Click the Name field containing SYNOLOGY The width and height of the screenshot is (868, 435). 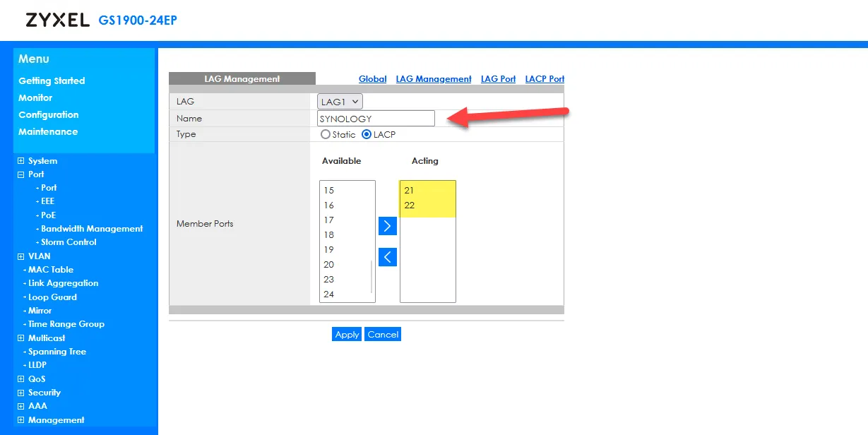[376, 119]
